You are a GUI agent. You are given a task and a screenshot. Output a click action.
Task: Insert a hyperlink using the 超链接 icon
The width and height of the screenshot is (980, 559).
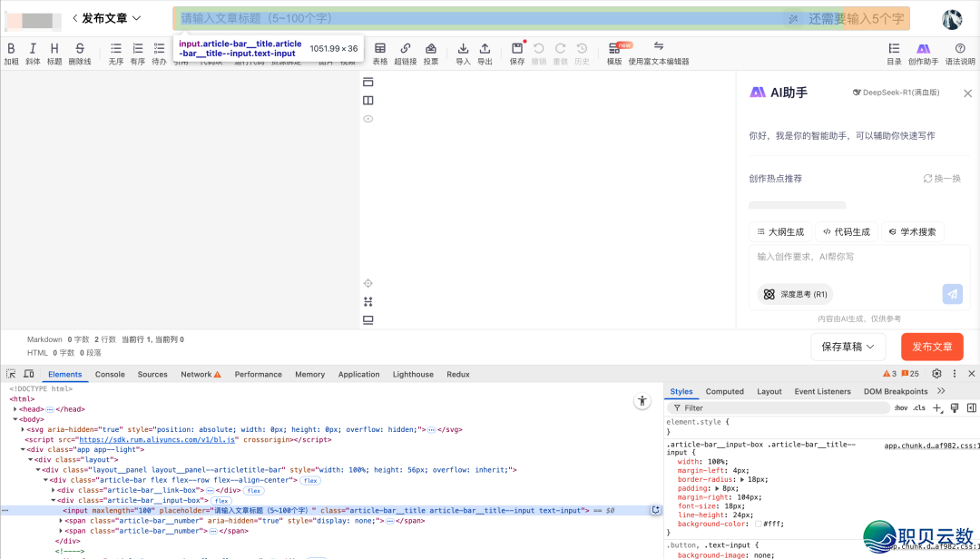(x=405, y=49)
